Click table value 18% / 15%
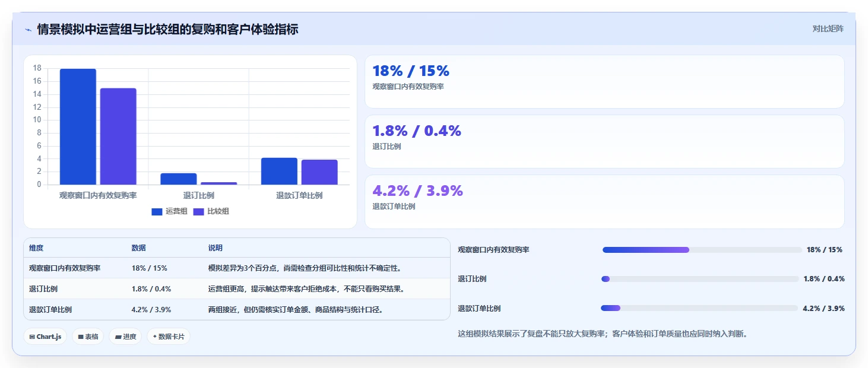 [x=150, y=268]
